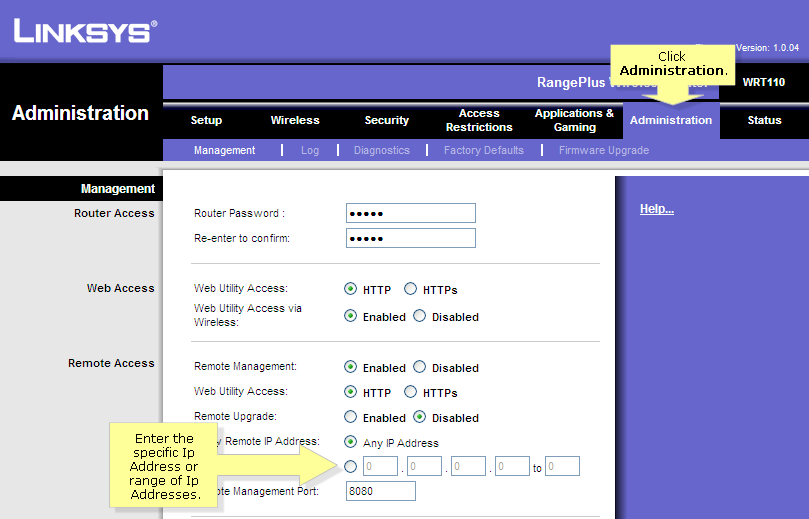Select the specific IP address radio button
The height and width of the screenshot is (519, 809).
350,466
